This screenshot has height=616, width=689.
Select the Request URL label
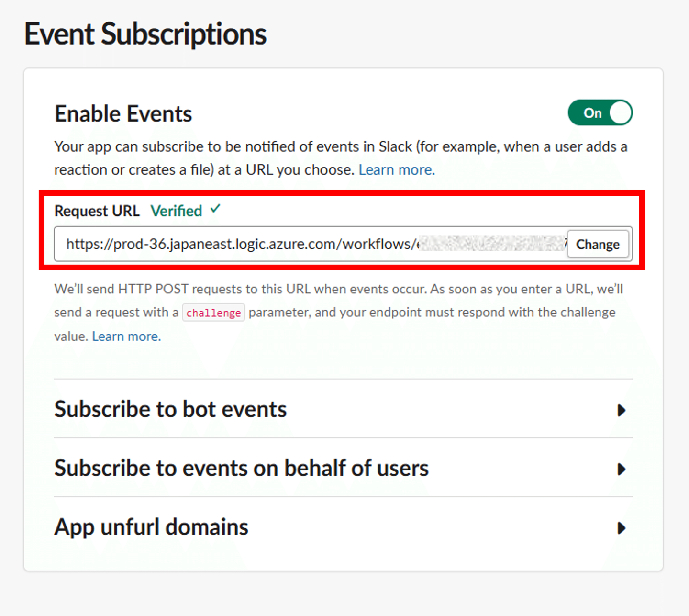click(97, 211)
